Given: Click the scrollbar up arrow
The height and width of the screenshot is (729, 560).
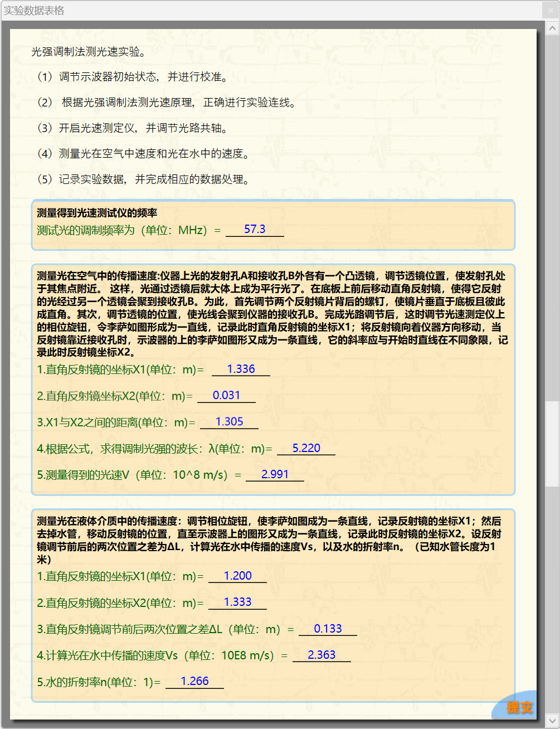Looking at the screenshot, I should 552,28.
